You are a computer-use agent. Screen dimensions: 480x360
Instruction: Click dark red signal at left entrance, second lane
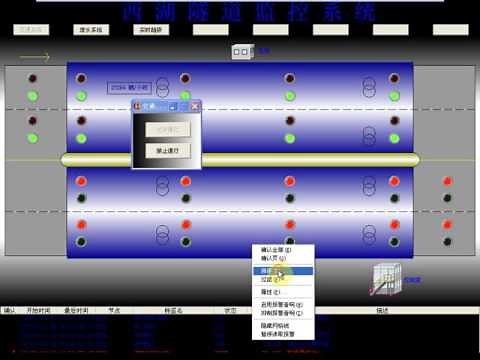pos(32,120)
